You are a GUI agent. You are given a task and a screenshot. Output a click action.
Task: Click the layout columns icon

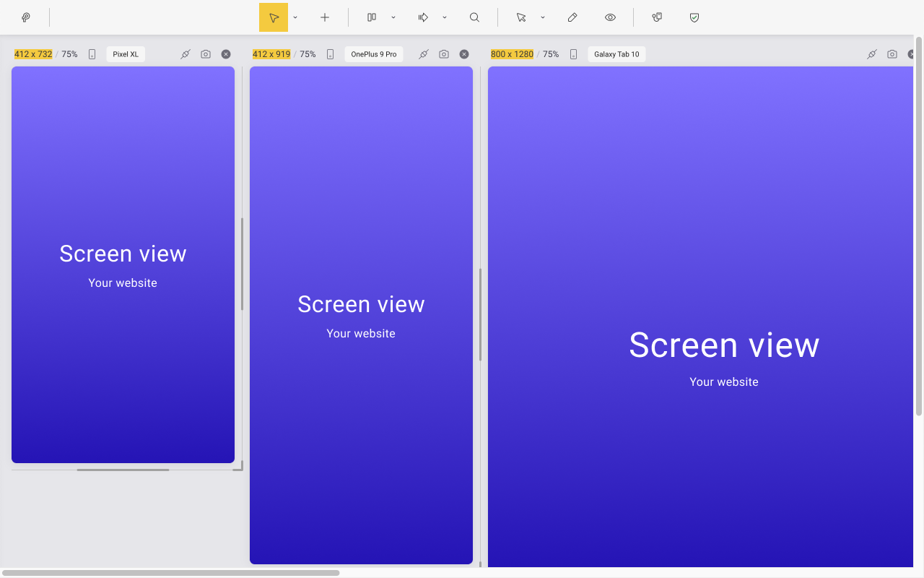pyautogui.click(x=372, y=17)
